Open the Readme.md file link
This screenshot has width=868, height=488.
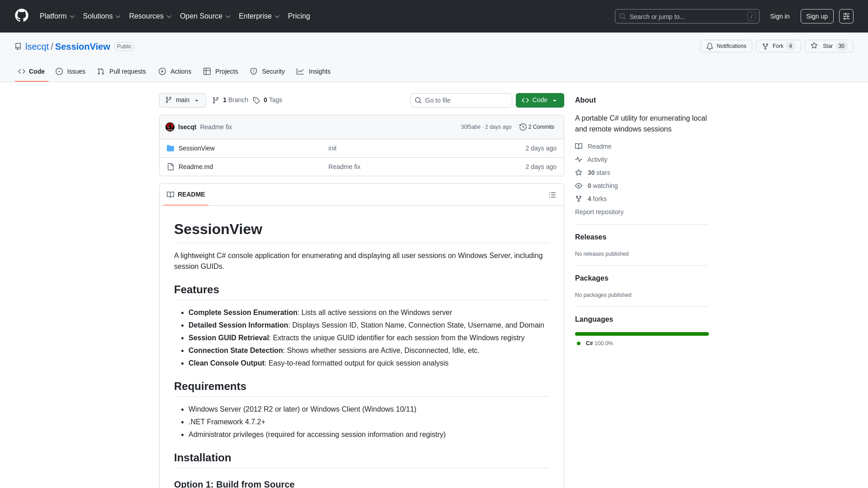195,167
